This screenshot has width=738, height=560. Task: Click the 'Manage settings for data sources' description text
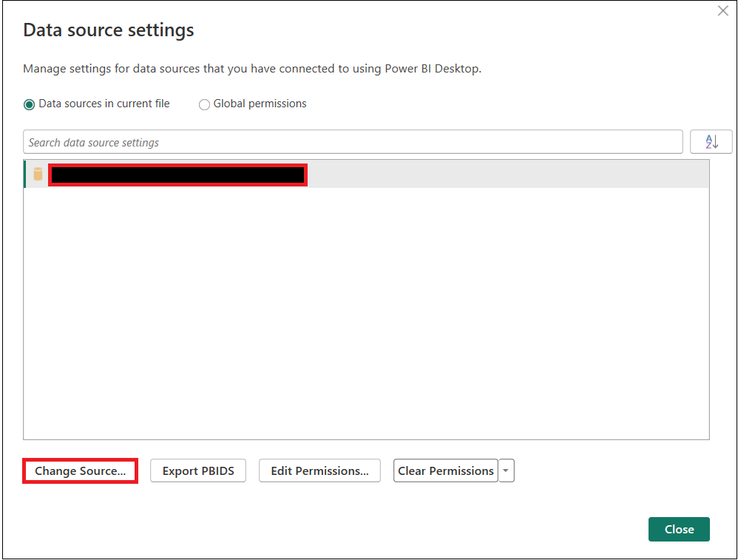point(252,69)
